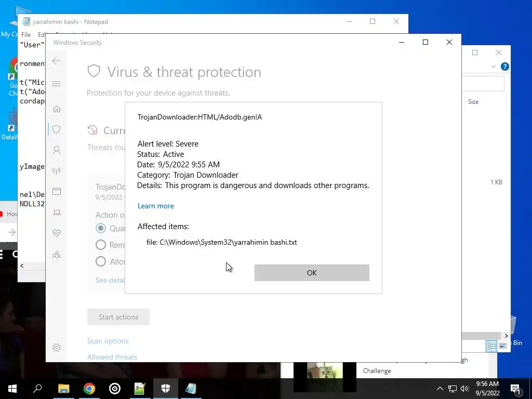Open the Allowed threats link

pos(112,357)
